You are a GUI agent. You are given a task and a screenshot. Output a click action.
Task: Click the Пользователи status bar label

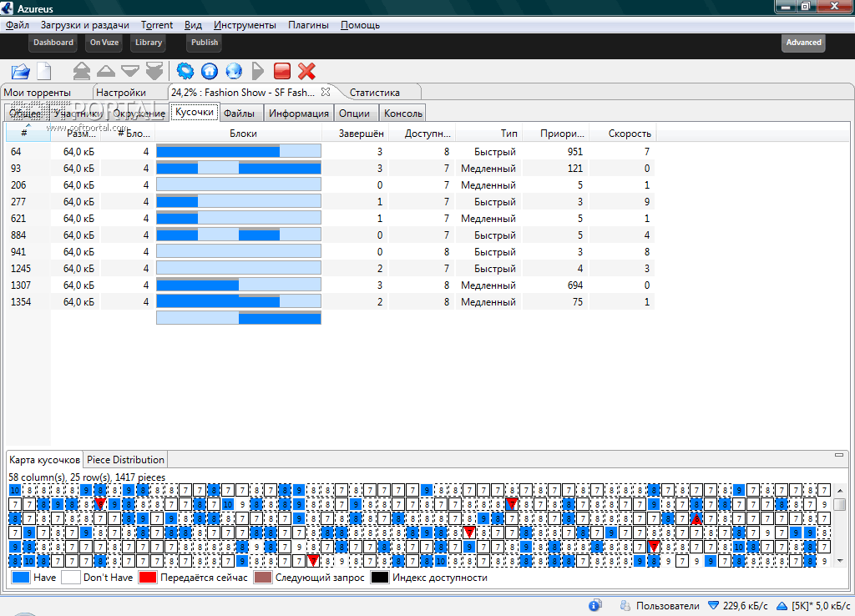click(667, 606)
